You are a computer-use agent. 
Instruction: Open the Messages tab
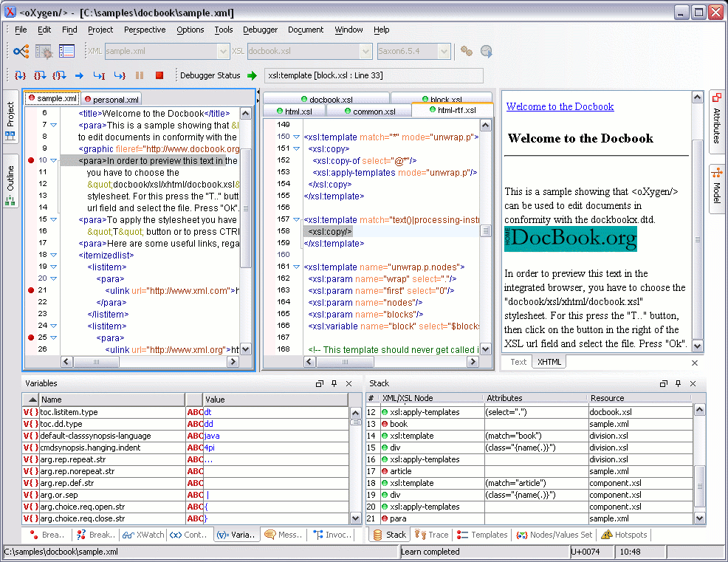point(284,535)
